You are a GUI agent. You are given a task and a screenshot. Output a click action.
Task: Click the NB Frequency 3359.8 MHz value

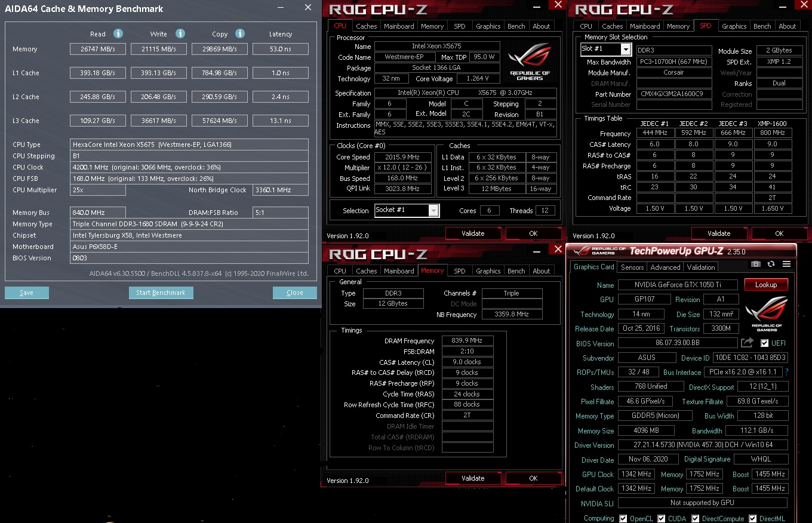512,314
